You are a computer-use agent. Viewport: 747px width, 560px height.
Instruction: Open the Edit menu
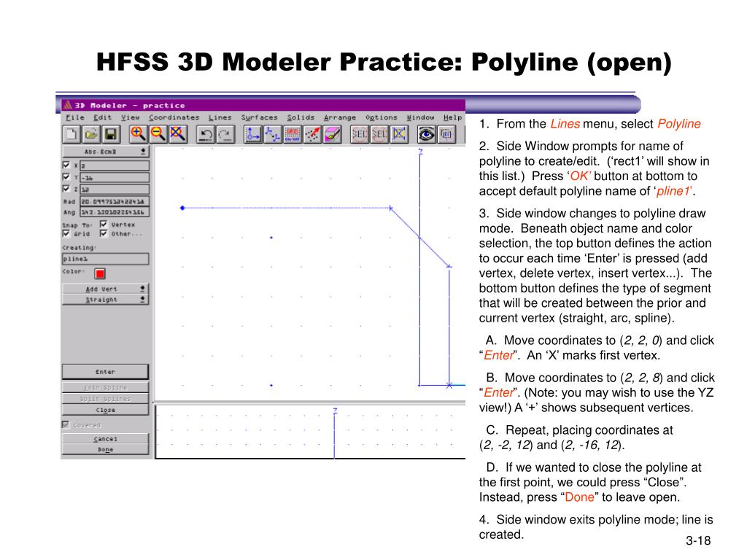102,117
